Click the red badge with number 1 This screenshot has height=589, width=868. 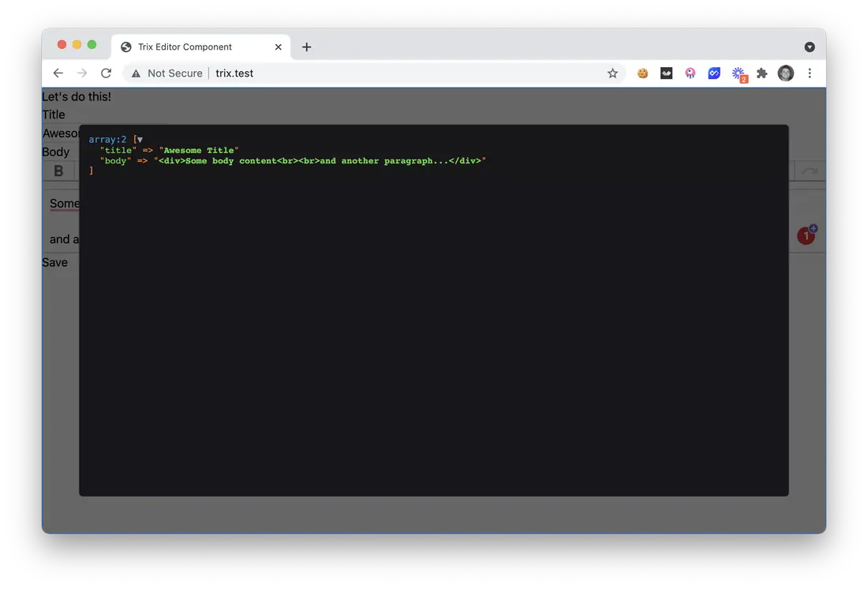pyautogui.click(x=806, y=235)
